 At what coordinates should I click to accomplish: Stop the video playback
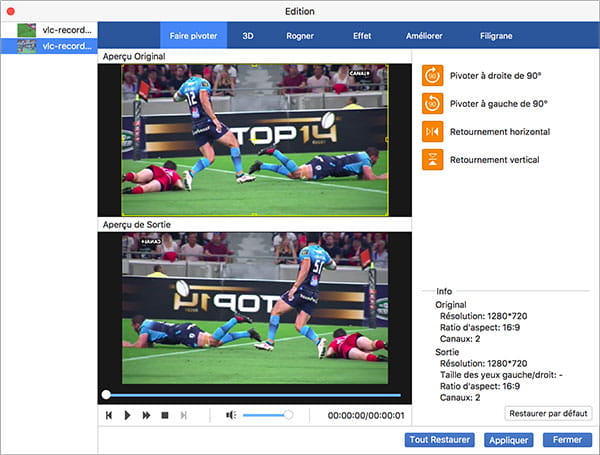[x=165, y=415]
